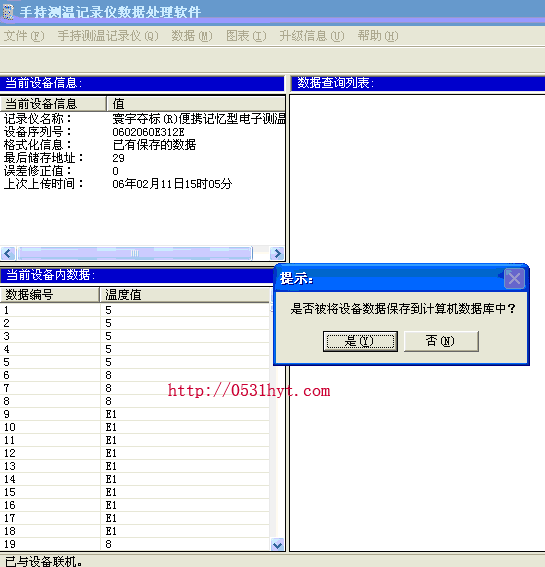Click down arrow of data list scrollbar
The width and height of the screenshot is (545, 567).
point(277,545)
